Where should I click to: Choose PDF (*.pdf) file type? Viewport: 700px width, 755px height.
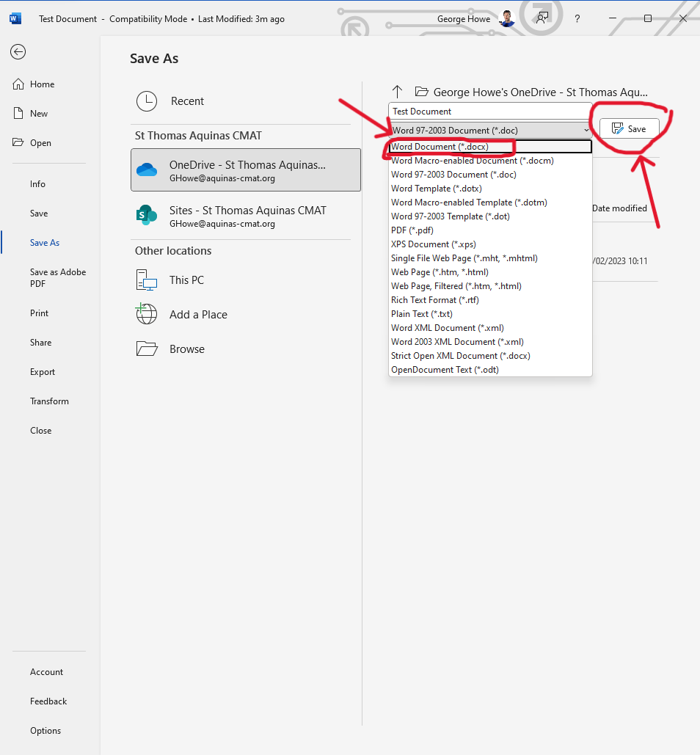[490, 230]
